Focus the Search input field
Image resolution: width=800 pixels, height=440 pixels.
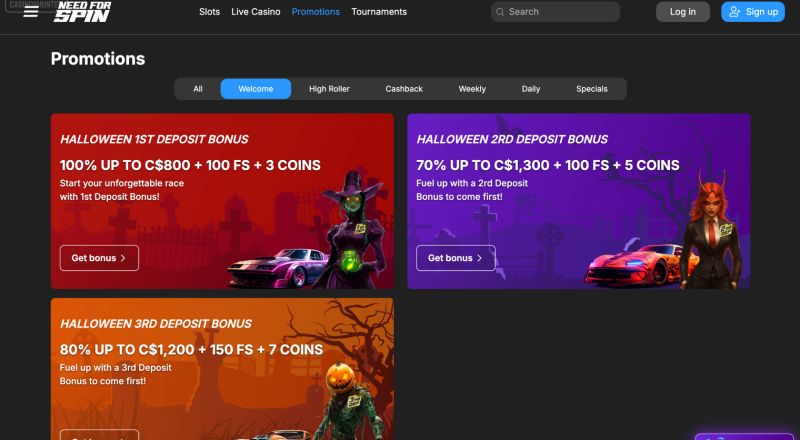tap(555, 12)
